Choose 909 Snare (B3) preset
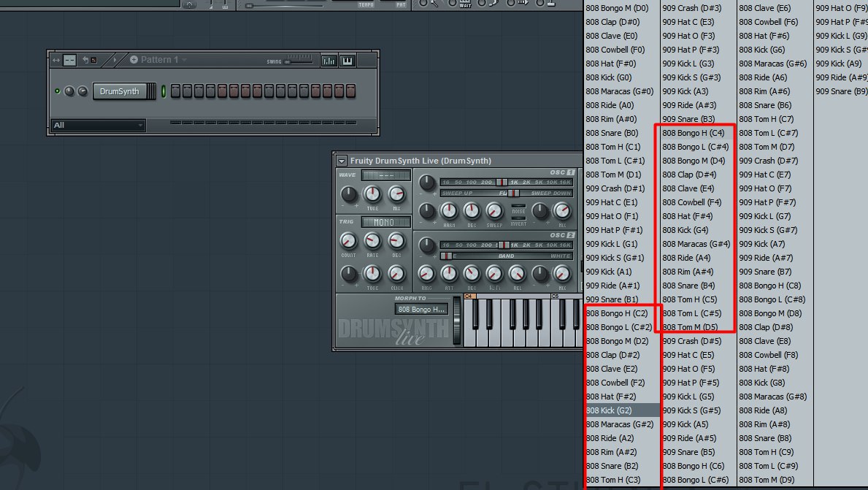 coord(688,119)
